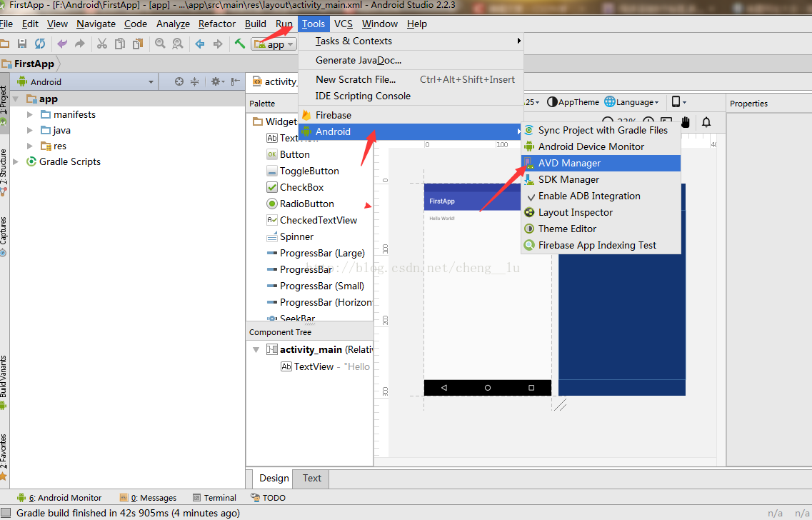This screenshot has width=812, height=520.
Task: Switch to the Text editor tab
Action: tap(312, 478)
